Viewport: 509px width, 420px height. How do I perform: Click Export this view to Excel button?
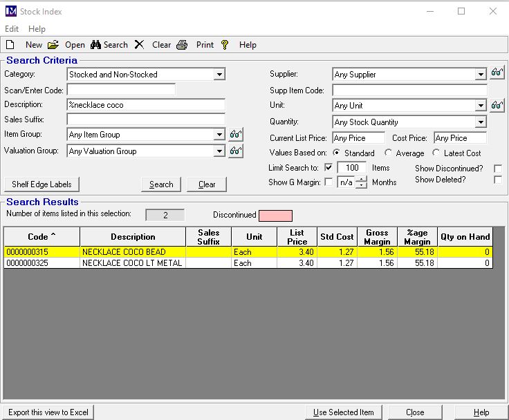[x=48, y=412]
